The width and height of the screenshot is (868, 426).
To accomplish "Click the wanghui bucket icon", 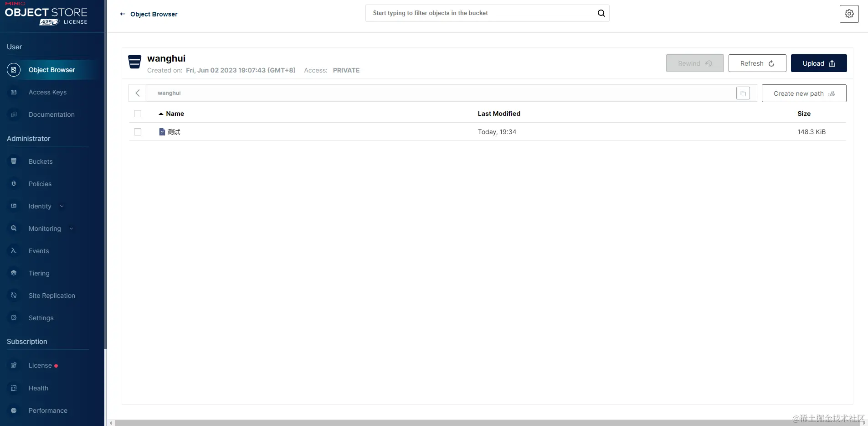I will click(x=135, y=62).
